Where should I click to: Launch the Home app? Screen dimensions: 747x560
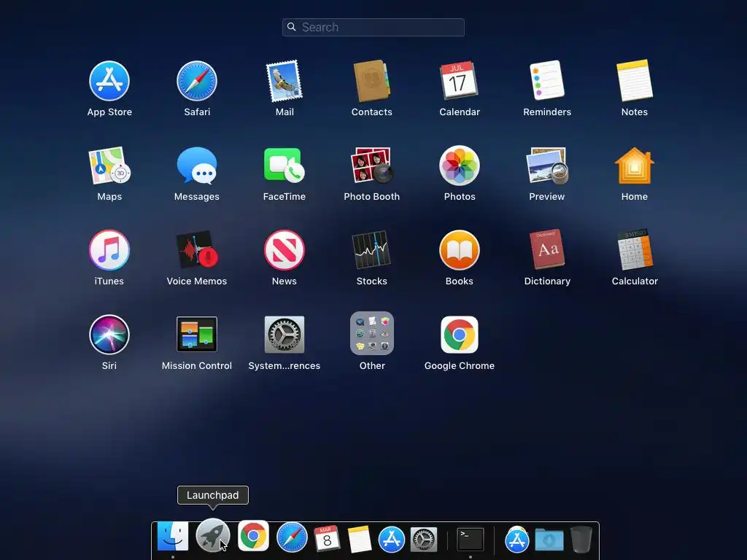click(635, 166)
